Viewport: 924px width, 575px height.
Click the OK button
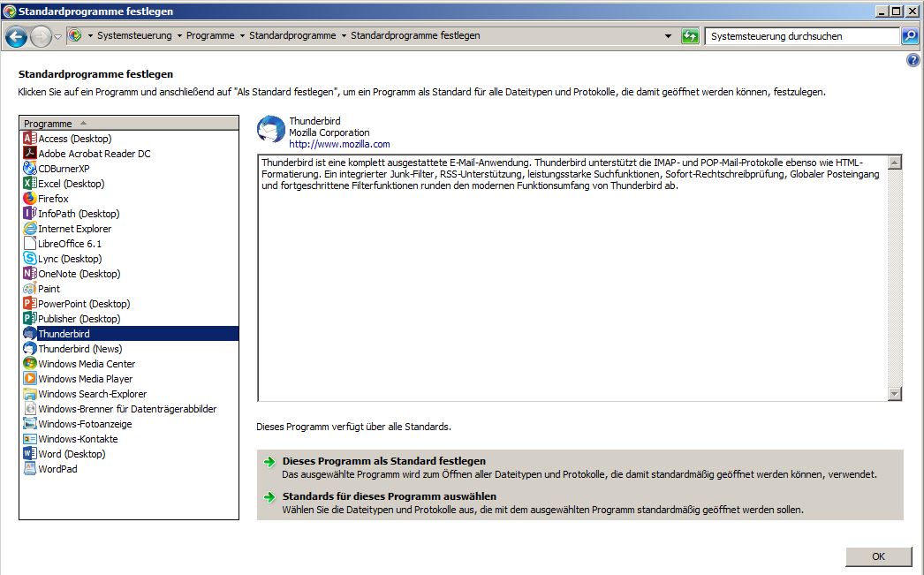878,556
